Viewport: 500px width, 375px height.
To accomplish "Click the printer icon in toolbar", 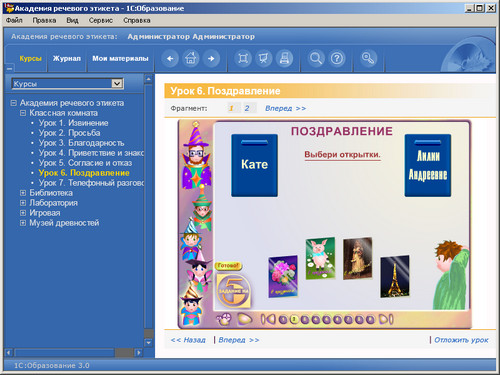I will tap(285, 59).
